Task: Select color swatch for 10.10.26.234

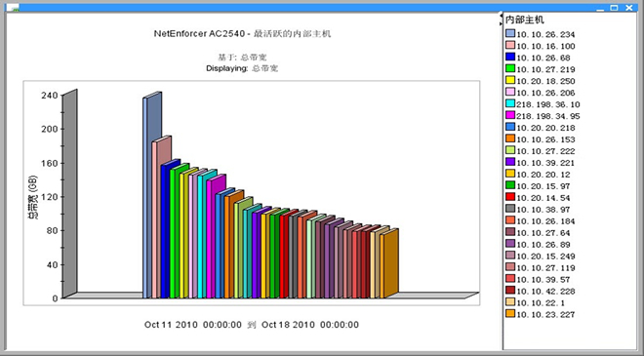Action: [x=510, y=34]
